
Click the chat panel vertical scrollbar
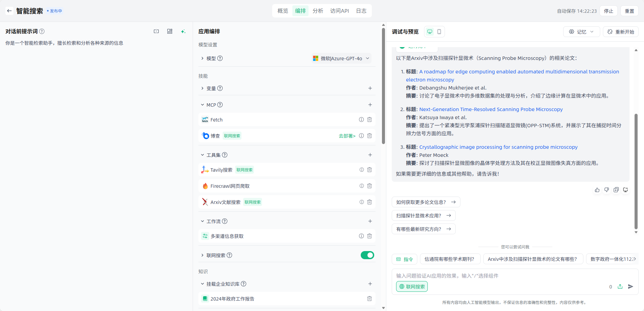click(x=636, y=171)
